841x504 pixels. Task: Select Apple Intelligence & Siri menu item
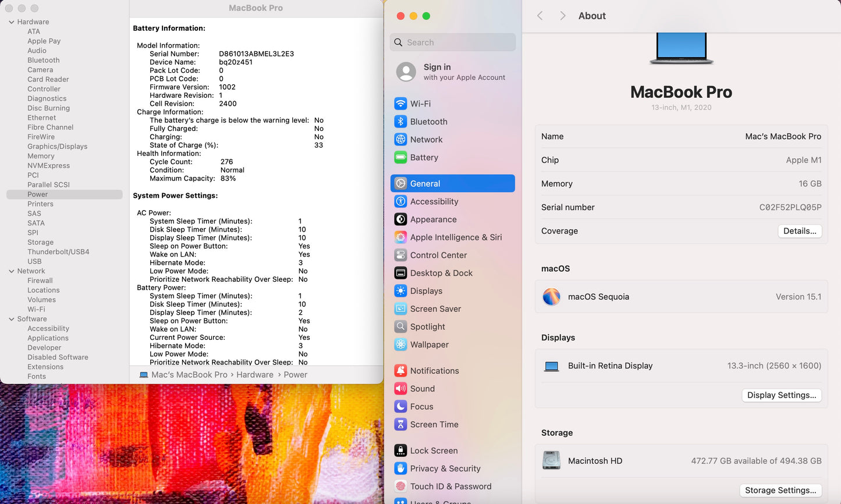tap(456, 237)
